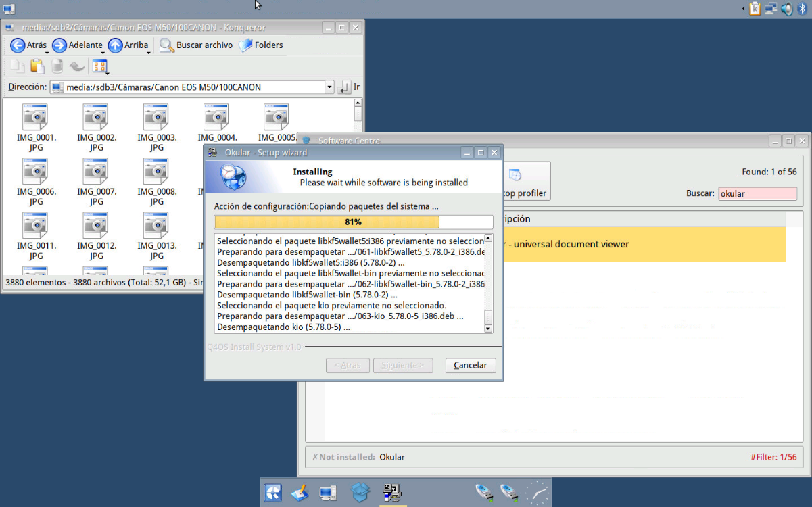Click the volume speaker tray icon
The height and width of the screenshot is (507, 812).
pos(787,9)
